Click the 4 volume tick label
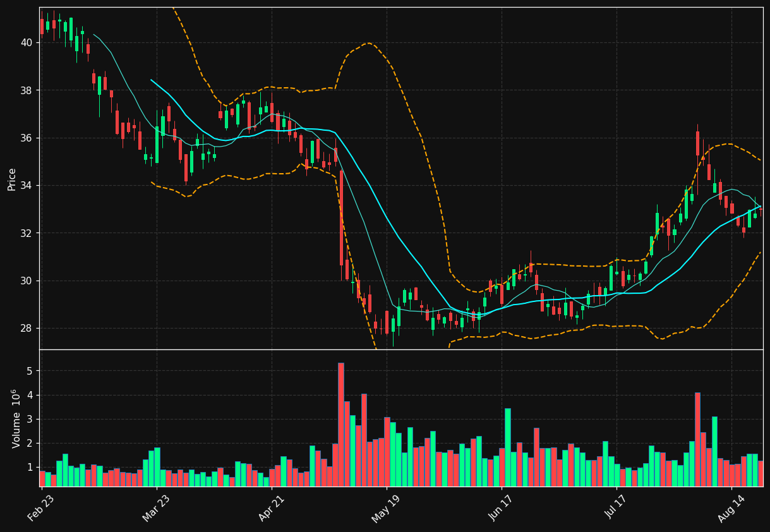 click(29, 396)
